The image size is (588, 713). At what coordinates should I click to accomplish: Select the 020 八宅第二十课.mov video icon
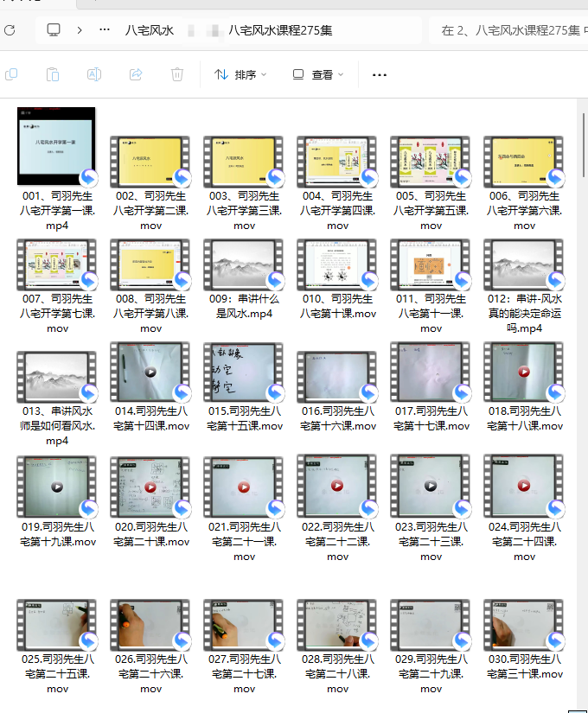pos(150,487)
